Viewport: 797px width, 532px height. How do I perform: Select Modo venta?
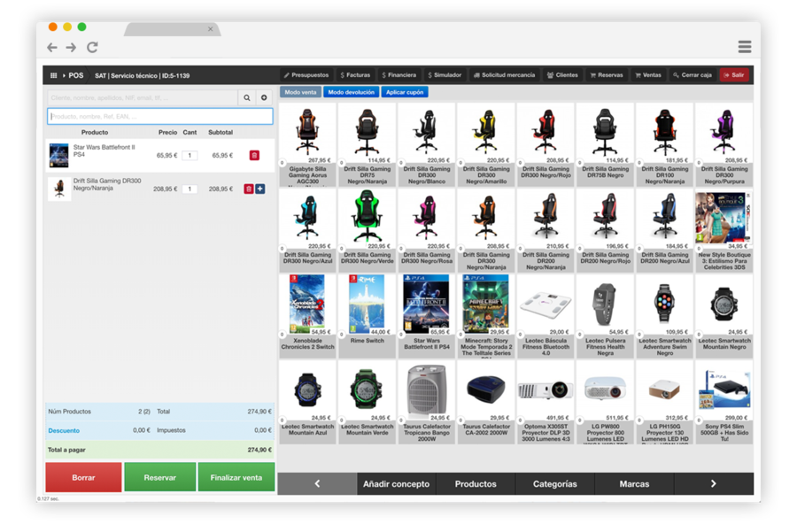click(x=300, y=92)
